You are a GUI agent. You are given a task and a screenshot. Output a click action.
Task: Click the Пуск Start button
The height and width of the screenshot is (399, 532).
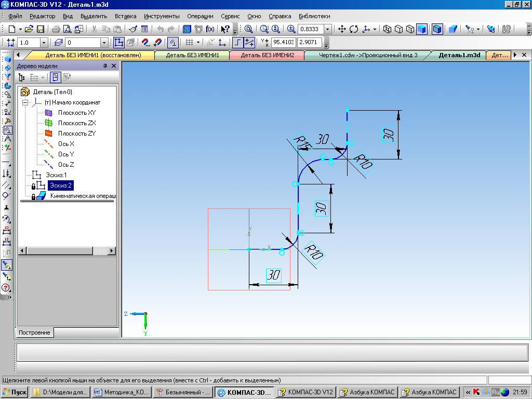15,392
